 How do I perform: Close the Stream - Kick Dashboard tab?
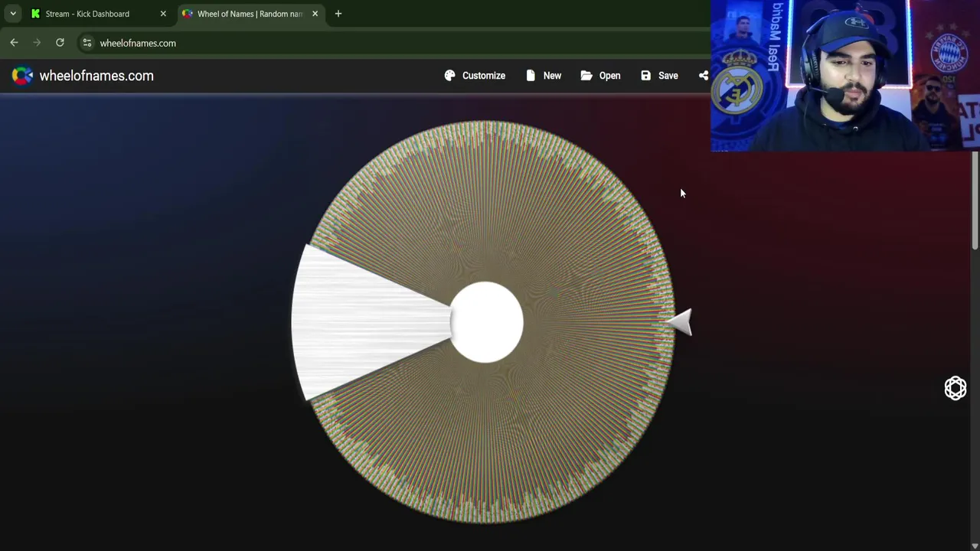(163, 14)
